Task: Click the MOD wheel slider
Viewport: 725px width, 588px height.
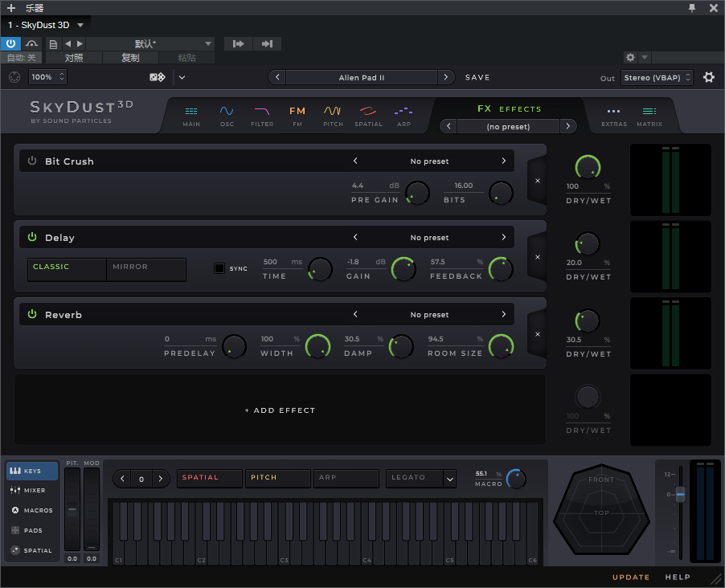Action: (x=92, y=508)
